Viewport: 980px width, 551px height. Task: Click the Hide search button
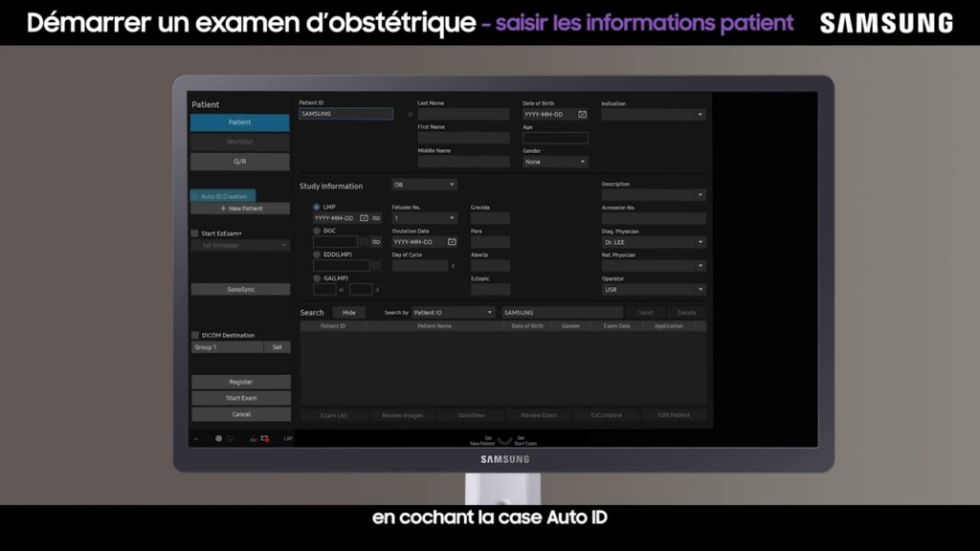(348, 313)
